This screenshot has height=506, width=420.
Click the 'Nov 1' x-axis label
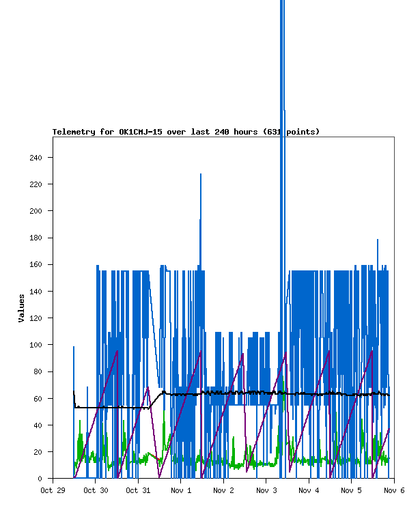pos(181,490)
